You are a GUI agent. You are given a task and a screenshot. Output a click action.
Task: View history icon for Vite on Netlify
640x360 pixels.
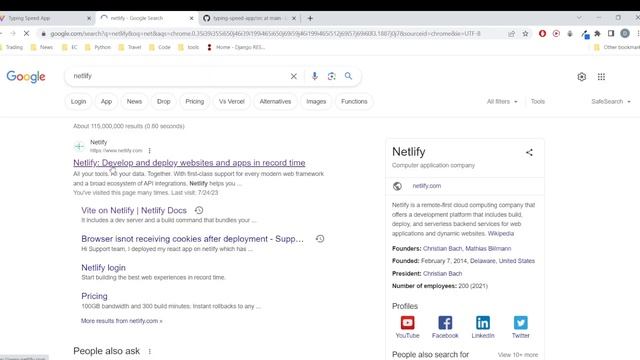tap(199, 210)
